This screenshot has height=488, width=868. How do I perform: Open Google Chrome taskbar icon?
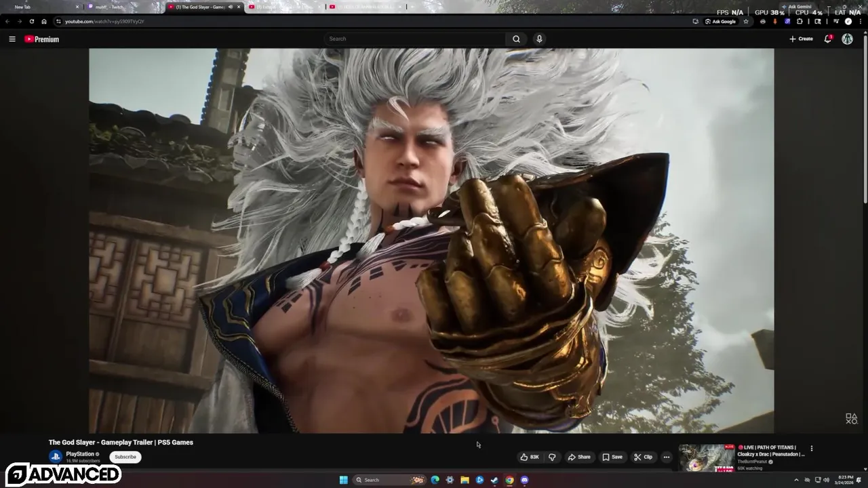[509, 480]
